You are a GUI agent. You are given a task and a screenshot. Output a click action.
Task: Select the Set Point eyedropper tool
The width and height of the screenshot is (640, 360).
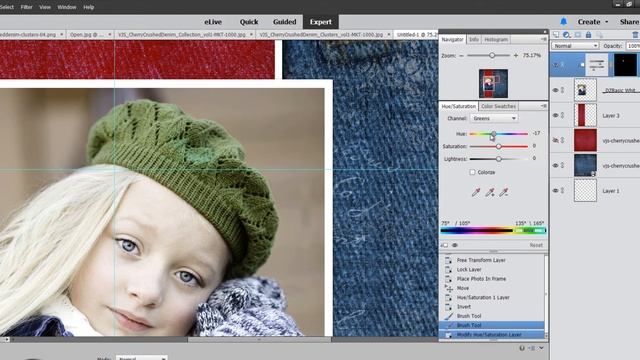(x=476, y=192)
